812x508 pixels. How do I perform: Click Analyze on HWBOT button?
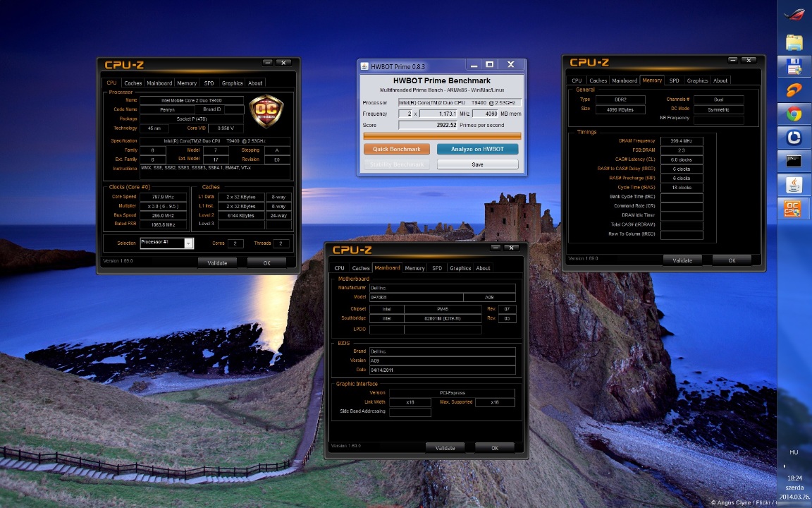point(477,149)
